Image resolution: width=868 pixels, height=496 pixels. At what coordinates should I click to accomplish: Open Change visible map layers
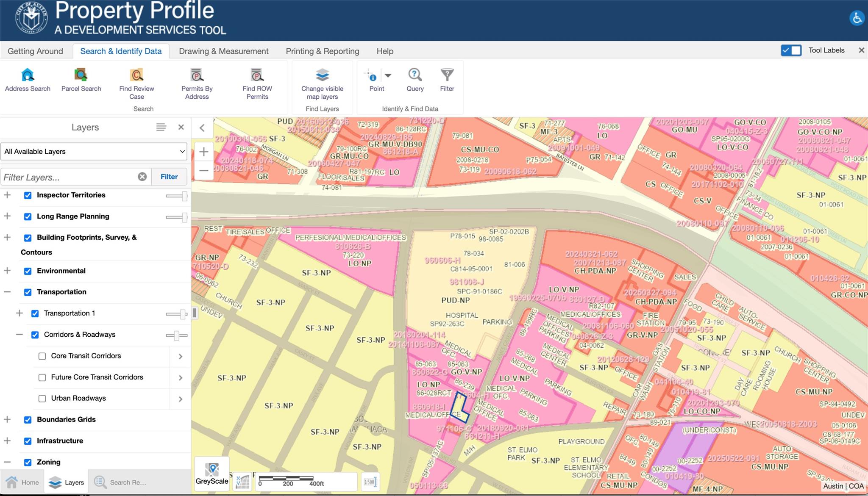(322, 75)
